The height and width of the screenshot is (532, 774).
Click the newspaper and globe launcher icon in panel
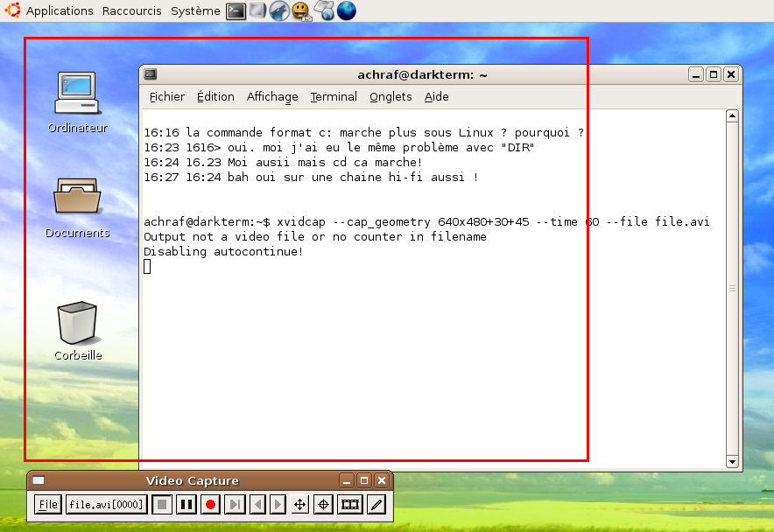(326, 10)
